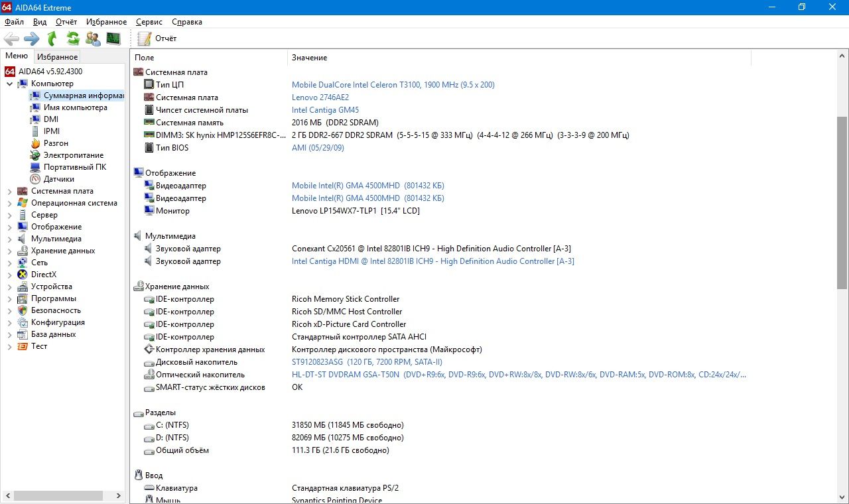Screen dimensions: 849x504
Task: Click right arrow of tree horizontal scrollbar
Action: (120, 495)
